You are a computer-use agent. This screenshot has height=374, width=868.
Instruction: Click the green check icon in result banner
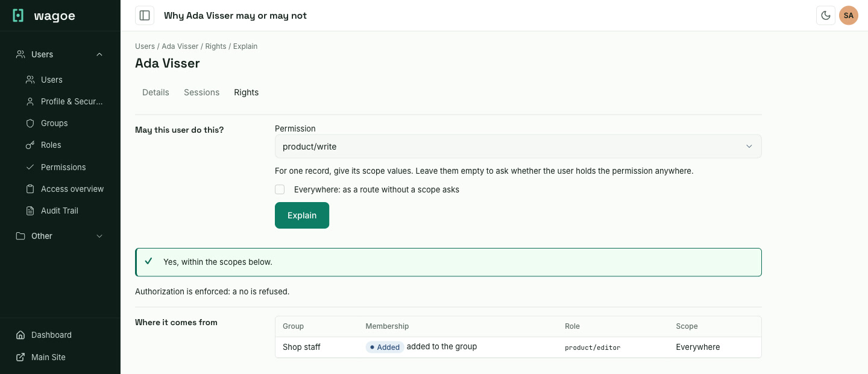pos(149,261)
